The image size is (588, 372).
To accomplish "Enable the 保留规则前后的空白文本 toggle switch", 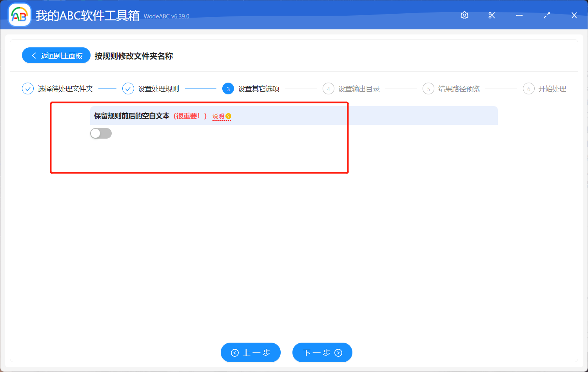I will [101, 133].
